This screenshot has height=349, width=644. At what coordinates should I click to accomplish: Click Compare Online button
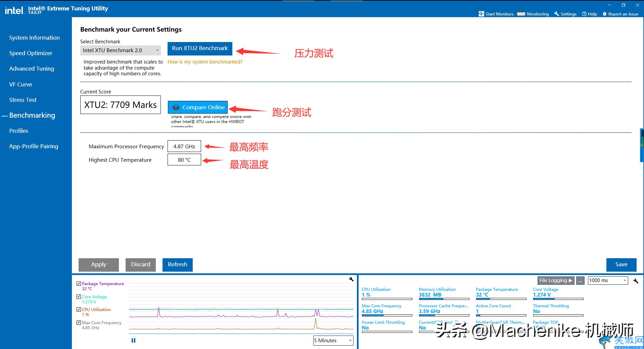click(198, 107)
